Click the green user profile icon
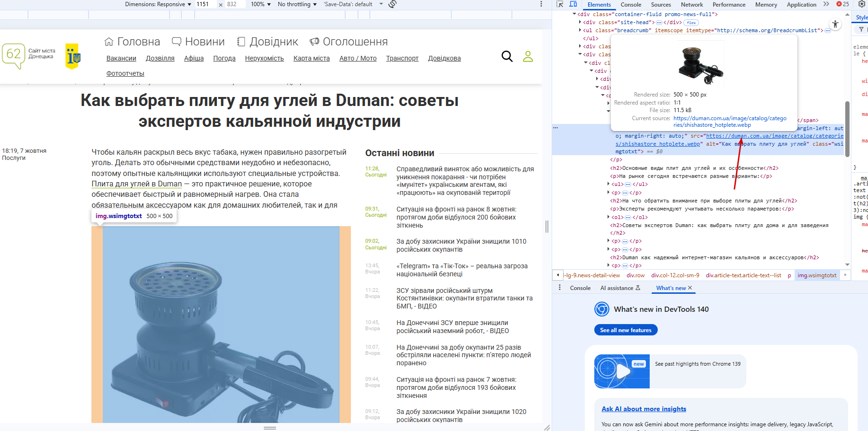Image resolution: width=868 pixels, height=431 pixels. 528,57
